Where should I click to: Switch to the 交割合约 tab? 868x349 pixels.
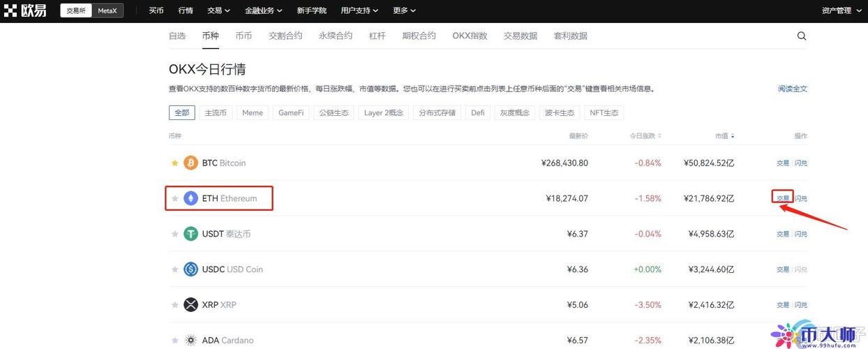click(285, 36)
